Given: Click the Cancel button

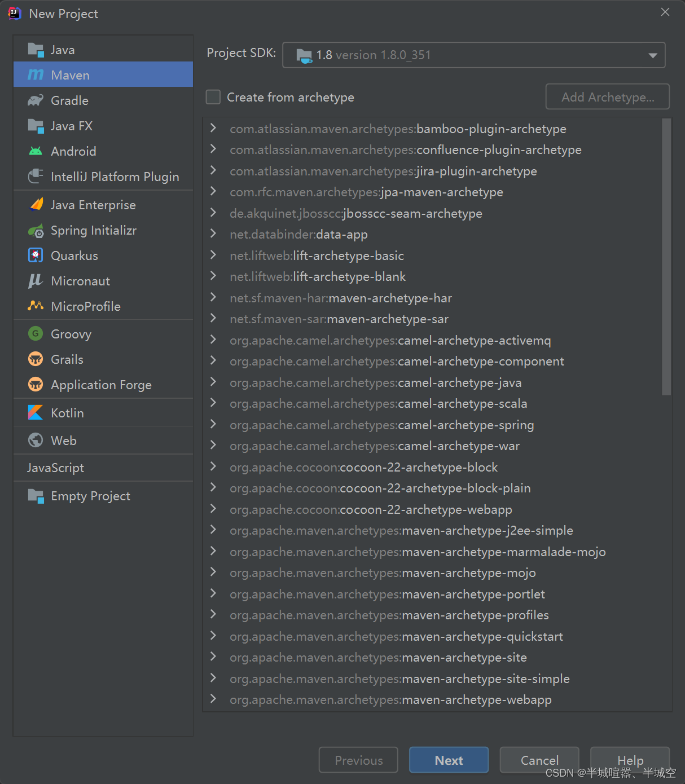Looking at the screenshot, I should (539, 760).
